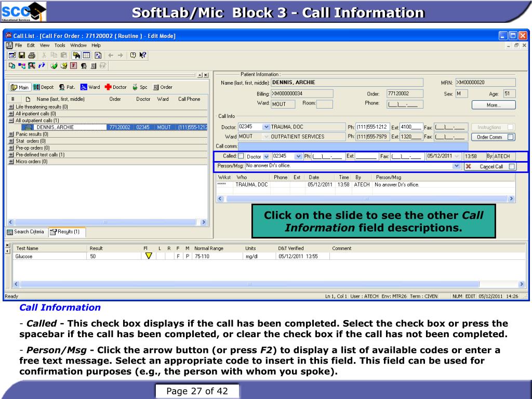Expand Stat orders (0) node

pos(11,141)
